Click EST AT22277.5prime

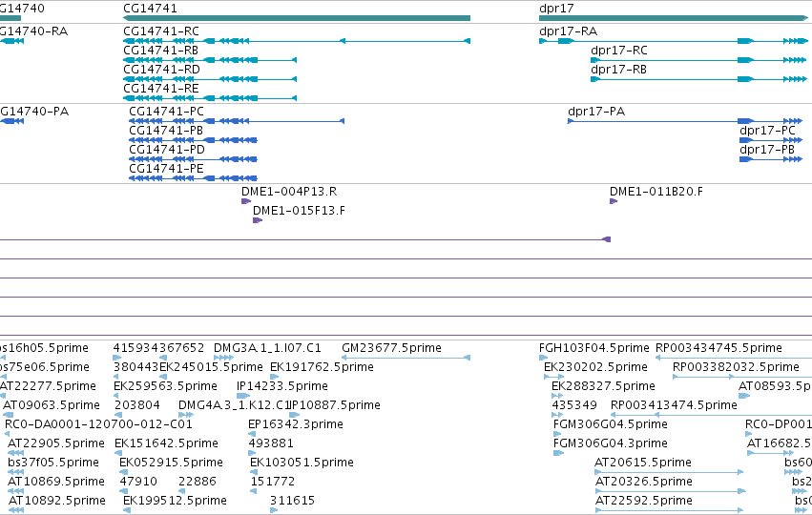click(x=48, y=386)
